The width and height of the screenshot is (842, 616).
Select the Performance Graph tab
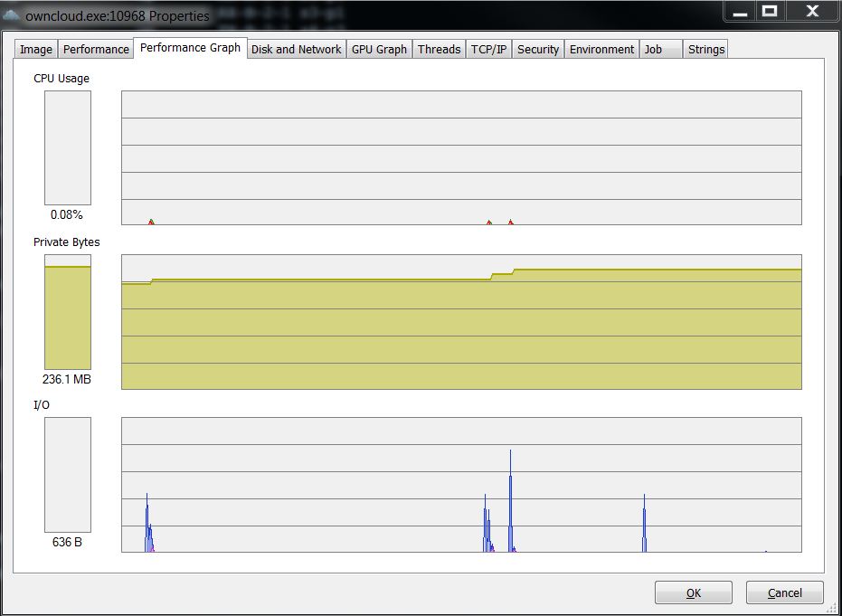tap(190, 48)
